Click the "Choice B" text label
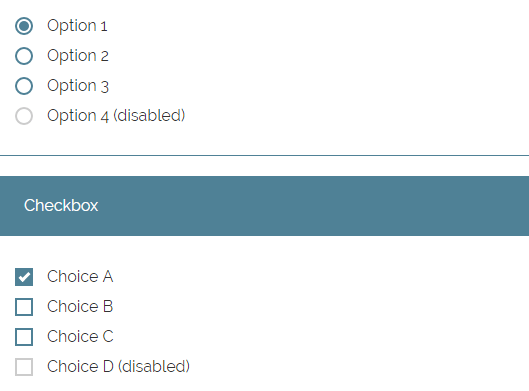The height and width of the screenshot is (391, 529). (x=80, y=307)
